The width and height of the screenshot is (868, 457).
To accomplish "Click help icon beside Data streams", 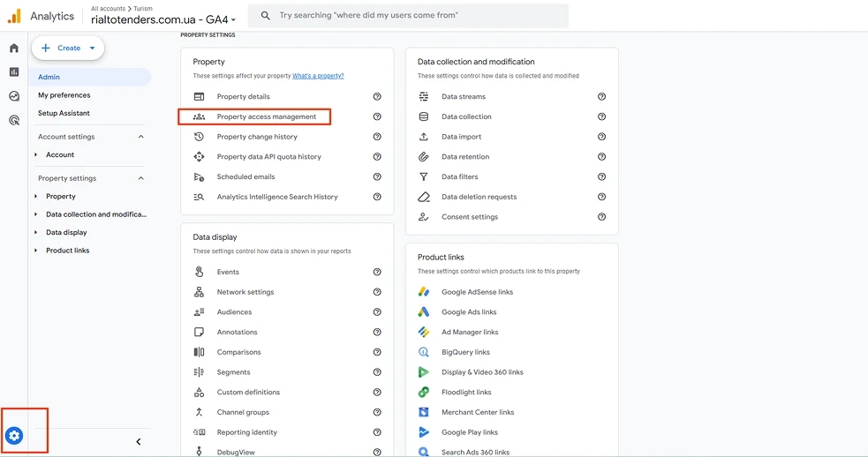I will click(x=601, y=96).
